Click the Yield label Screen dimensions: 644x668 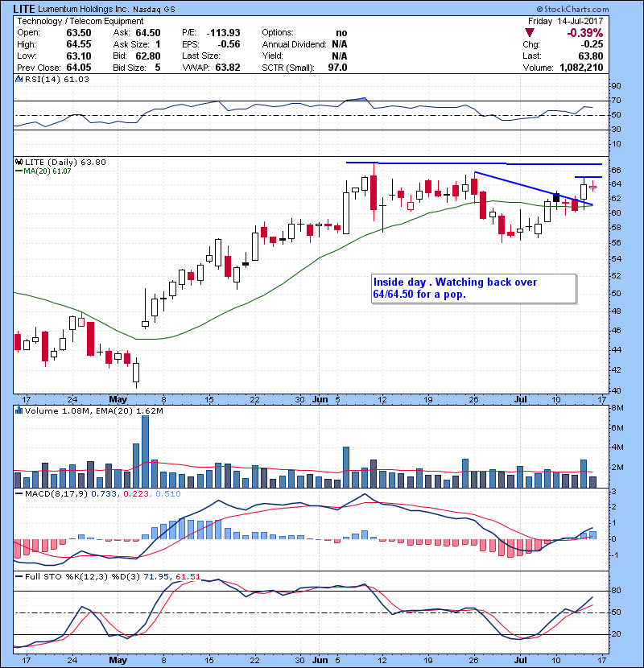272,56
